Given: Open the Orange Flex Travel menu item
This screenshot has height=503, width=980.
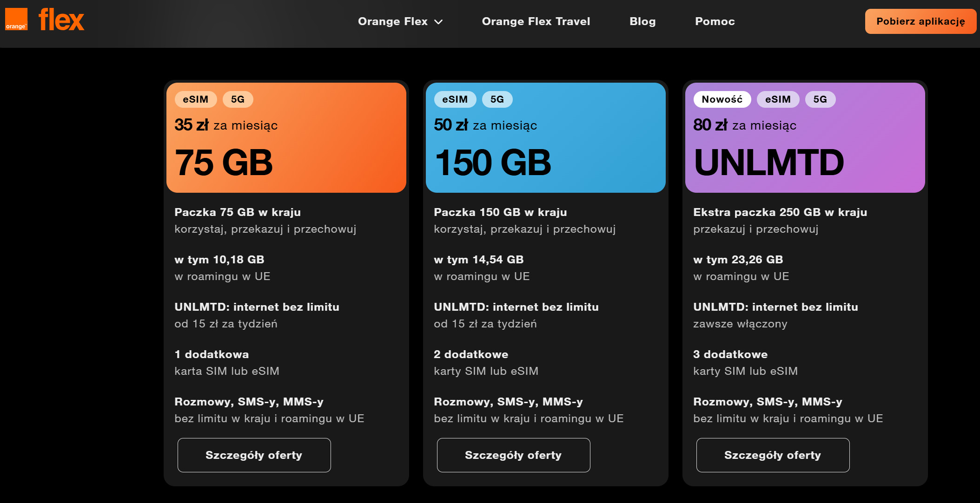Looking at the screenshot, I should click(x=536, y=21).
